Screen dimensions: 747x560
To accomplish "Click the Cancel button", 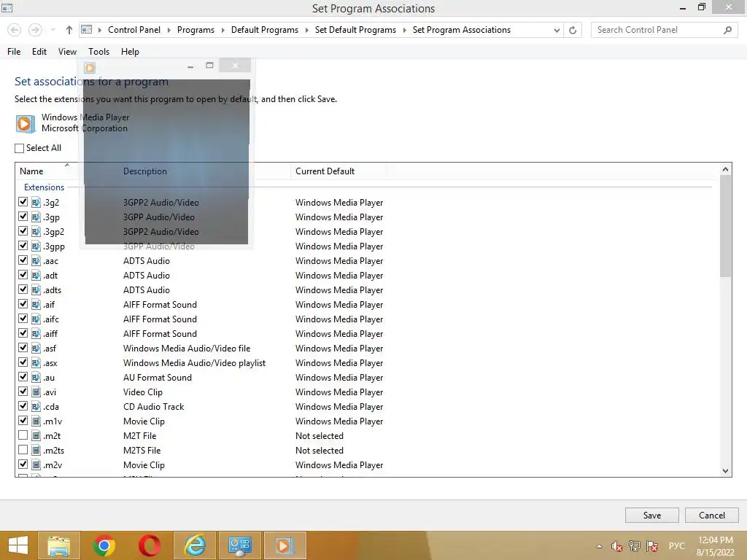I will coord(712,516).
